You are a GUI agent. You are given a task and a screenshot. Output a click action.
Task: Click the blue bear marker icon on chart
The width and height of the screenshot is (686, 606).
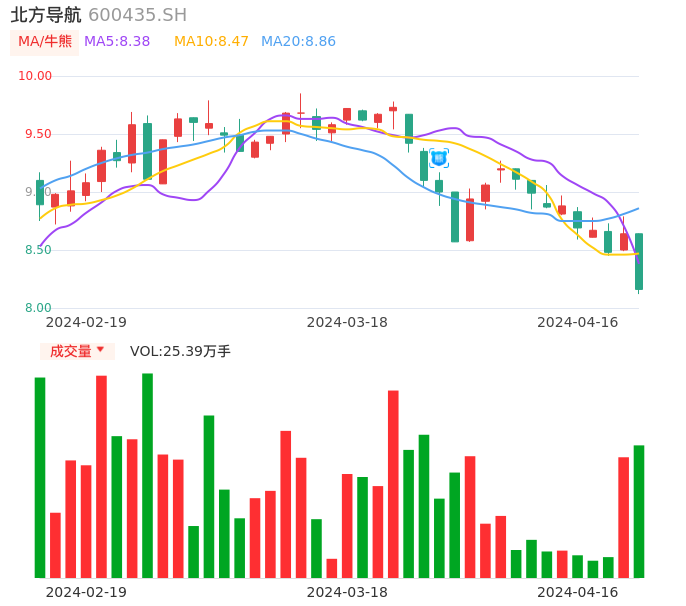point(439,158)
